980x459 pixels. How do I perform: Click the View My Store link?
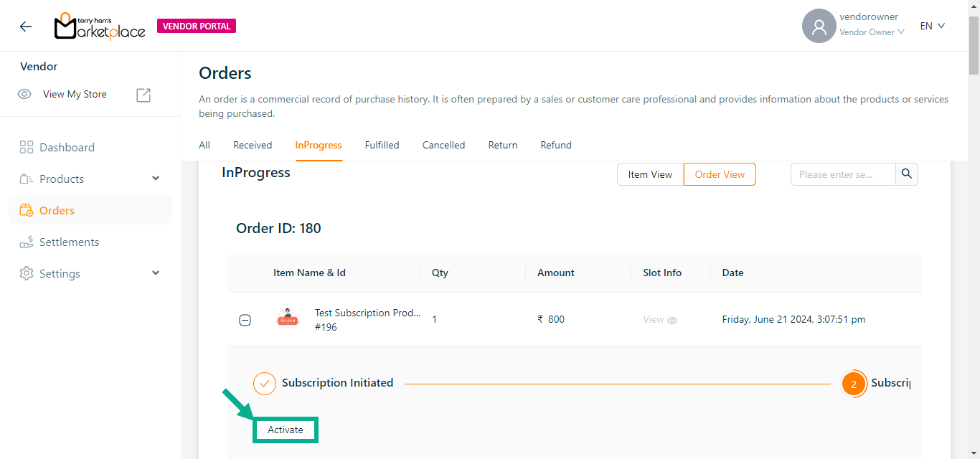(x=75, y=95)
